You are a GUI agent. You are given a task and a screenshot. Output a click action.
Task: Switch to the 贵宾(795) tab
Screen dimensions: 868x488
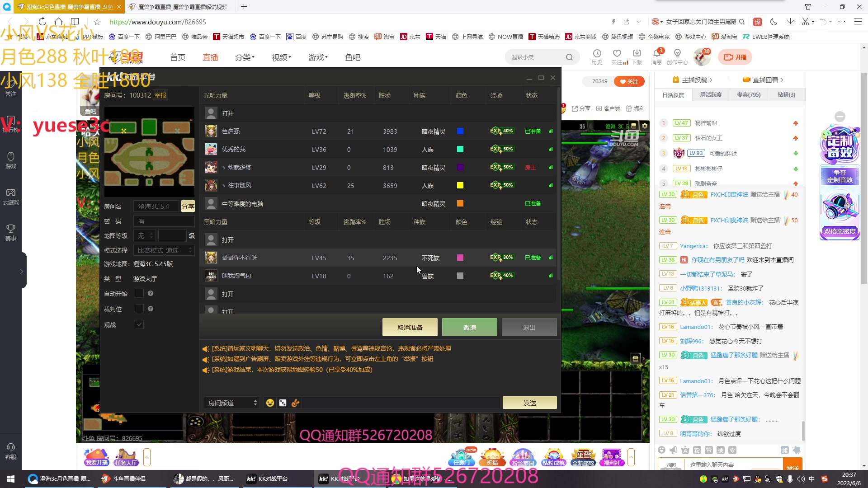click(749, 95)
